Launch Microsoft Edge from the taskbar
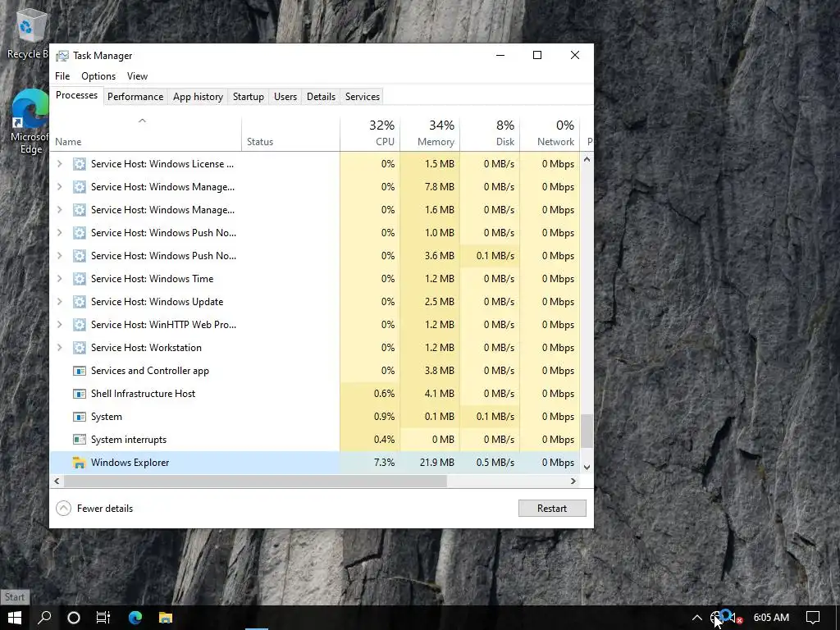 click(x=135, y=618)
